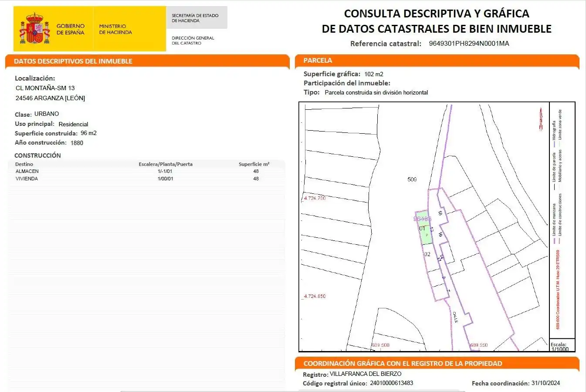Click the 'CONSTRUCCIÓN' heading

pos(37,155)
